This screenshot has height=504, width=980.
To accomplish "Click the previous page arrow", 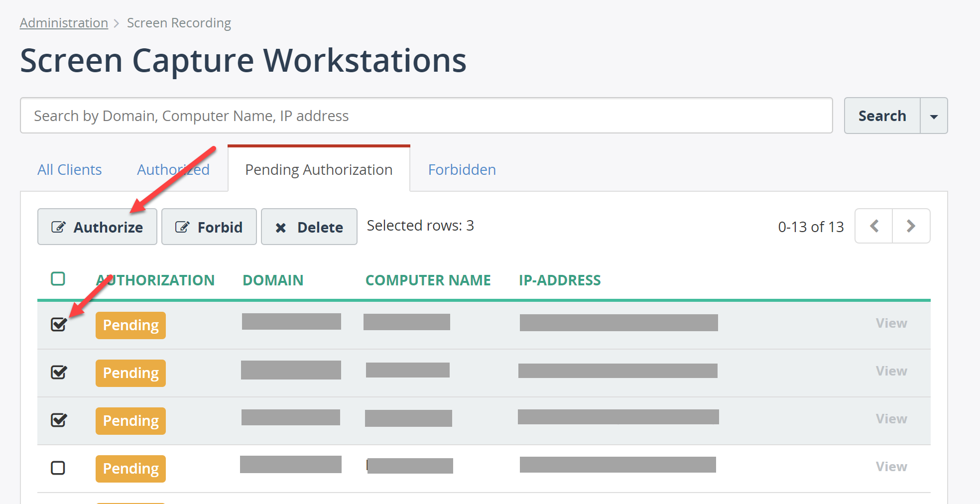I will [873, 226].
